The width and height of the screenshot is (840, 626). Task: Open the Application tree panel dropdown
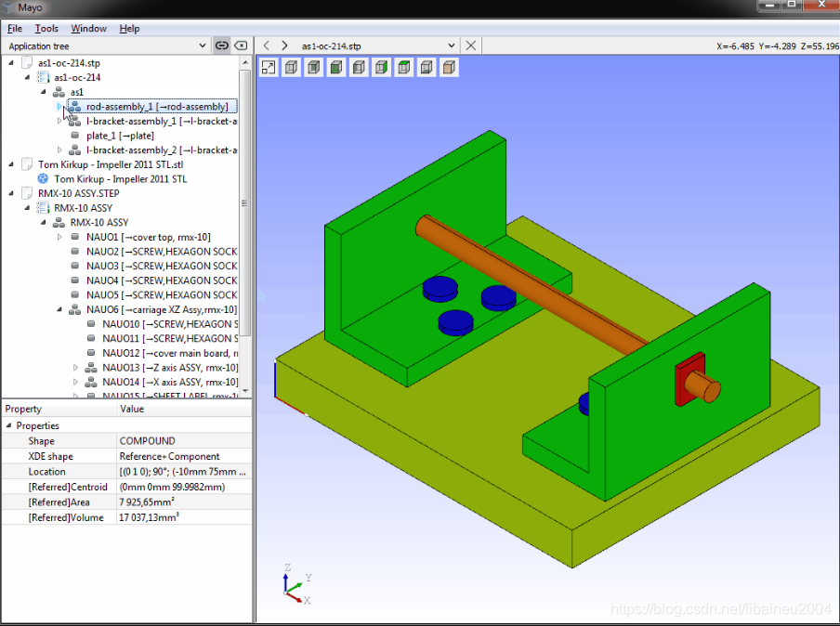click(201, 45)
